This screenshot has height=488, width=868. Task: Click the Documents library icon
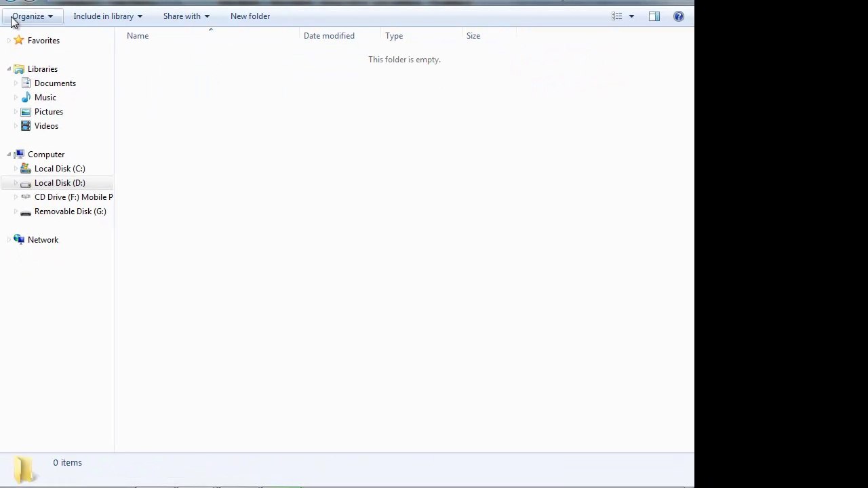tap(26, 83)
